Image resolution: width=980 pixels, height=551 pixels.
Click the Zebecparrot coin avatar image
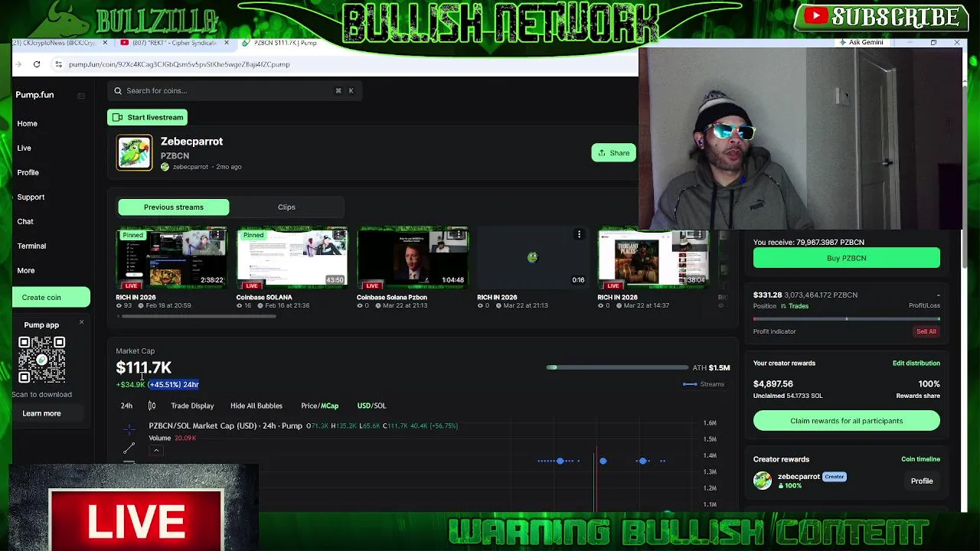click(134, 152)
